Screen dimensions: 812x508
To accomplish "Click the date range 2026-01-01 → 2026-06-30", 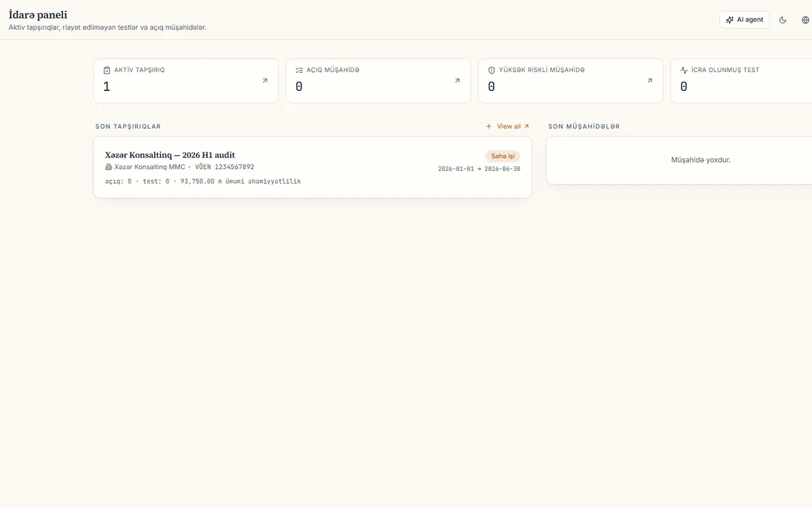I will click(x=479, y=169).
